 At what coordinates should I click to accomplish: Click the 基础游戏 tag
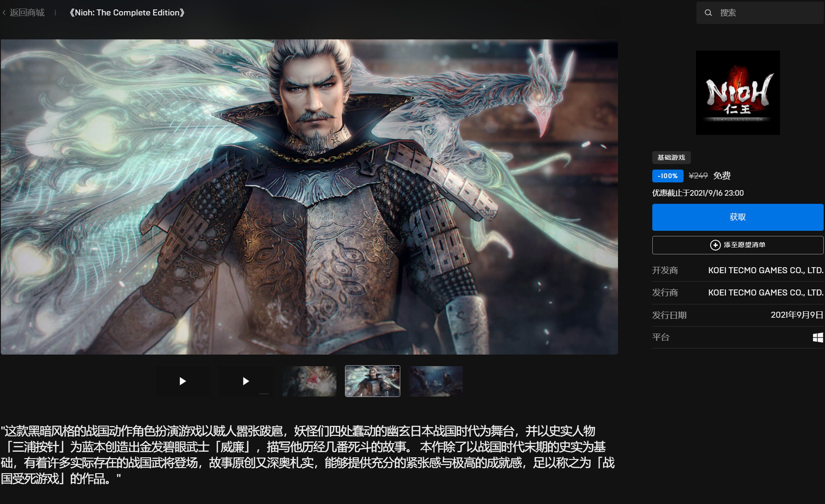point(671,158)
